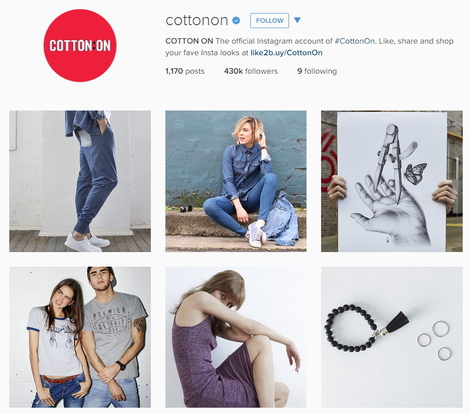This screenshot has width=470, height=414.
Task: Click the butterfly in the sketch drawing
Action: [x=415, y=173]
